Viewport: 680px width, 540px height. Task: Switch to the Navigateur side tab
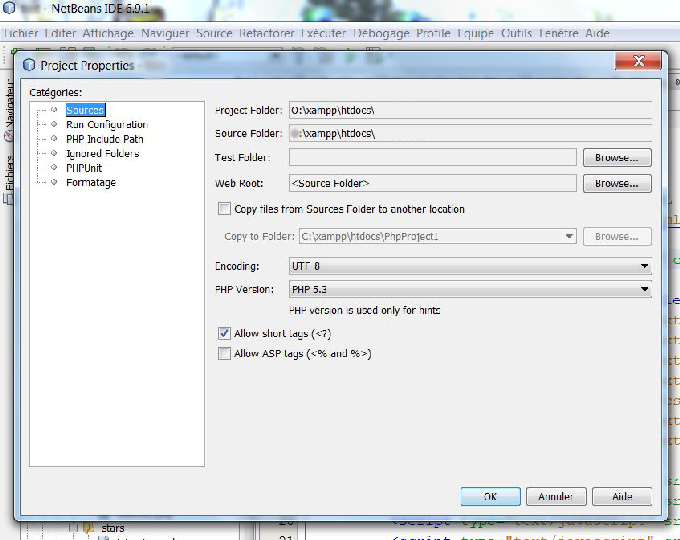pos(9,111)
